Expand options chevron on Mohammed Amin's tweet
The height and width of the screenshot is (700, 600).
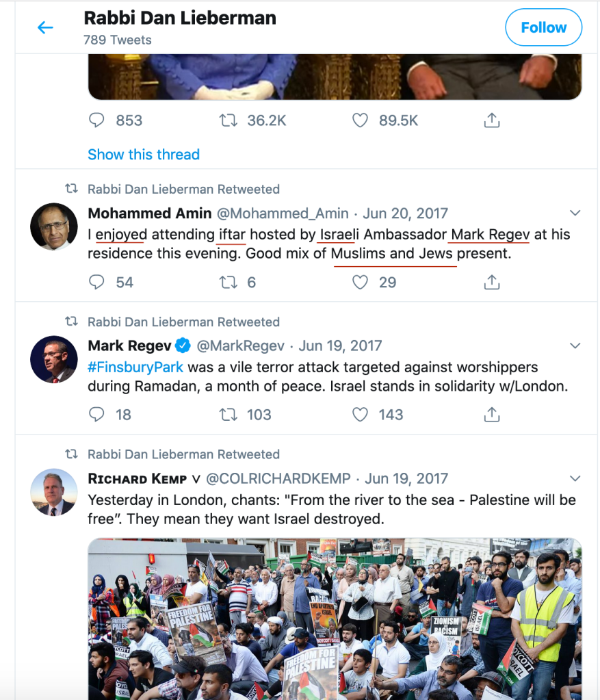[575, 213]
